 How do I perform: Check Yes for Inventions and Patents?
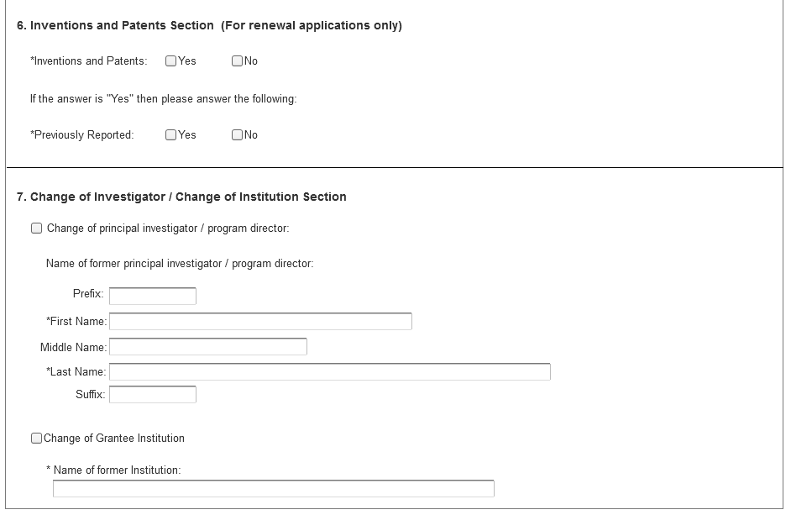171,60
